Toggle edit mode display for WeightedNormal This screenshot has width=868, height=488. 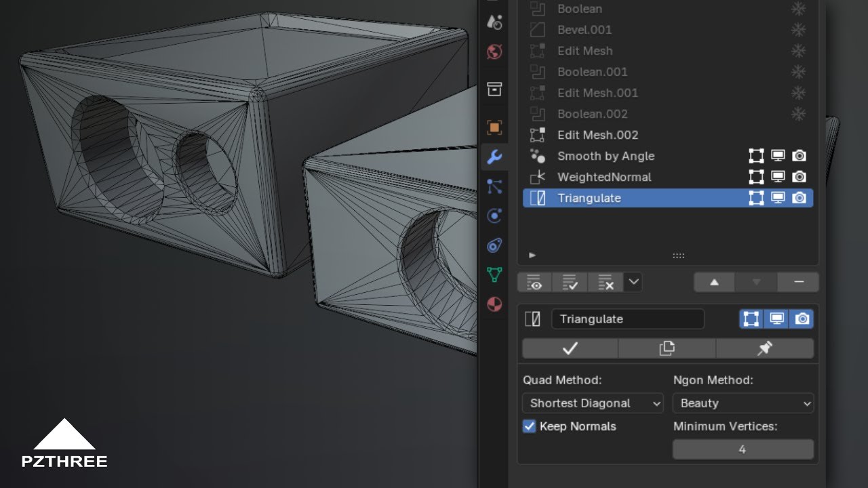click(756, 177)
